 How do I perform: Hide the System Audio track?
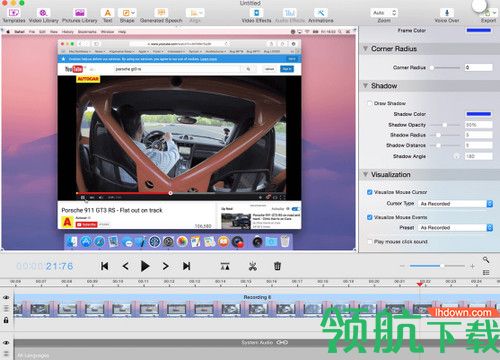click(x=6, y=343)
